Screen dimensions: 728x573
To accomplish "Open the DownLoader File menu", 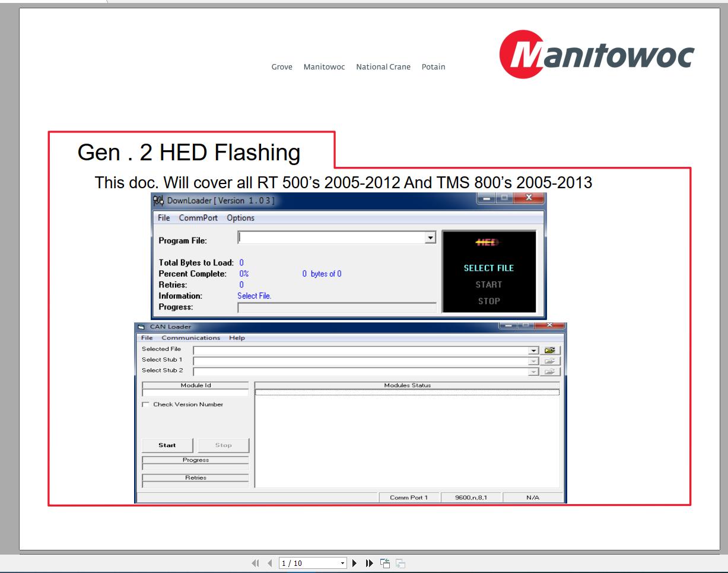I will pos(164,218).
